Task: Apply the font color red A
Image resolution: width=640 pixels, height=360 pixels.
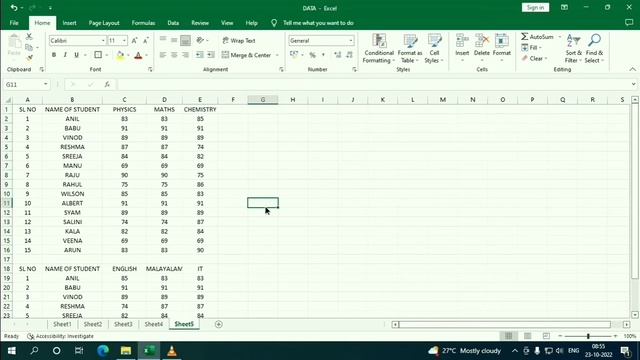Action: pyautogui.click(x=138, y=55)
